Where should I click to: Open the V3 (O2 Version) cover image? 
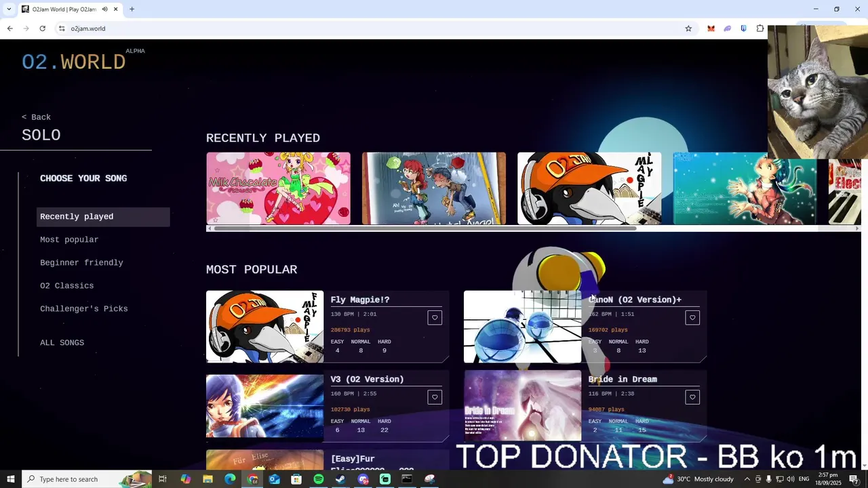pos(265,406)
